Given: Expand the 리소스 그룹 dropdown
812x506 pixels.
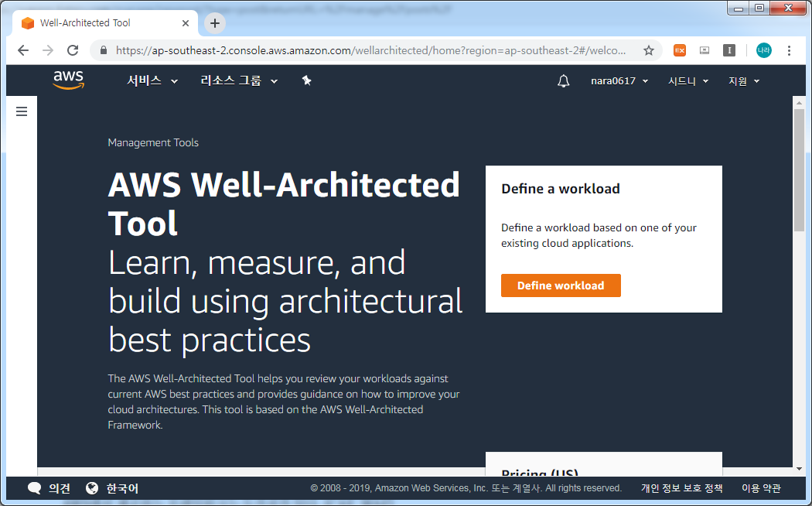Looking at the screenshot, I should pyautogui.click(x=239, y=80).
